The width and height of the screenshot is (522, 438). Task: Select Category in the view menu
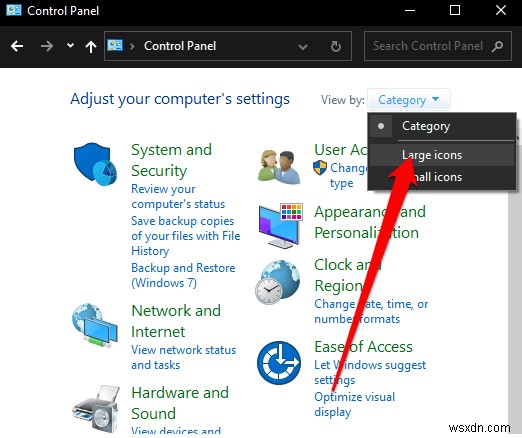[442, 126]
